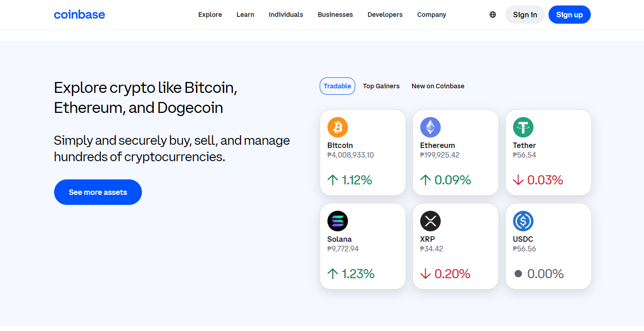The height and width of the screenshot is (331, 644).
Task: Open the Businesses navigation menu
Action: pos(335,15)
